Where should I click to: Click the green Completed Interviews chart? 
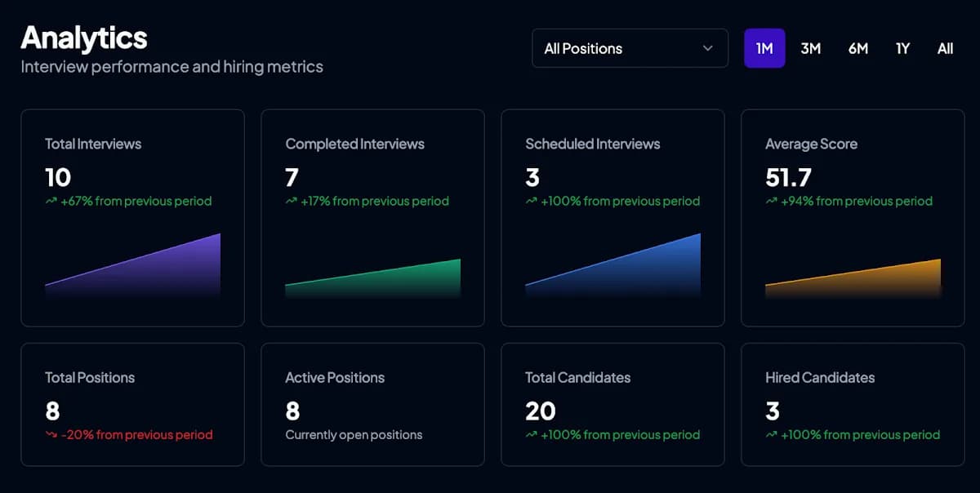(372, 279)
